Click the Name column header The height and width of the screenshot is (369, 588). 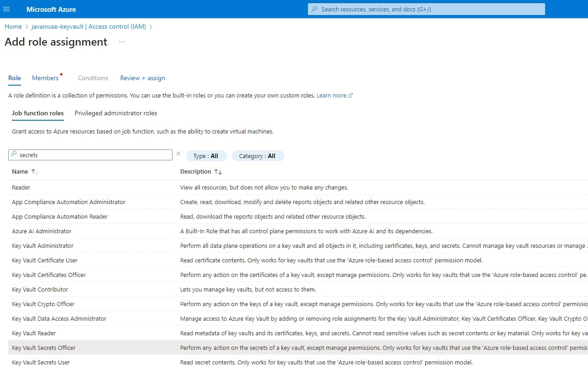20,172
